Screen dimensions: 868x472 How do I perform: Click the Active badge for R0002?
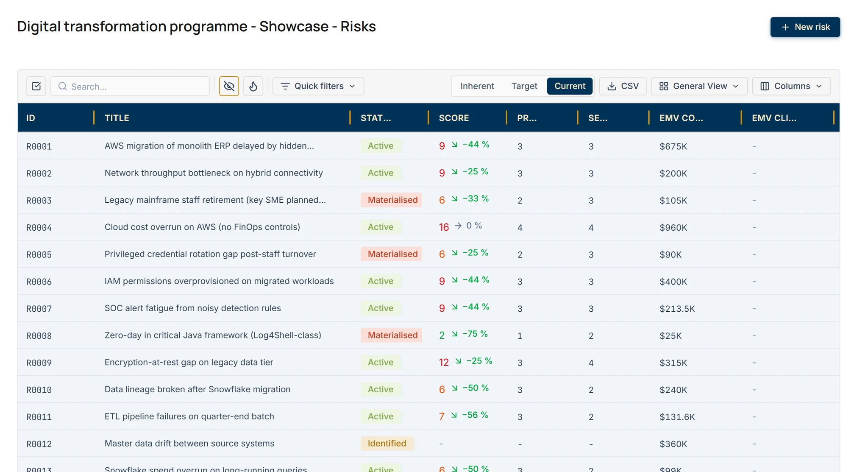(381, 173)
